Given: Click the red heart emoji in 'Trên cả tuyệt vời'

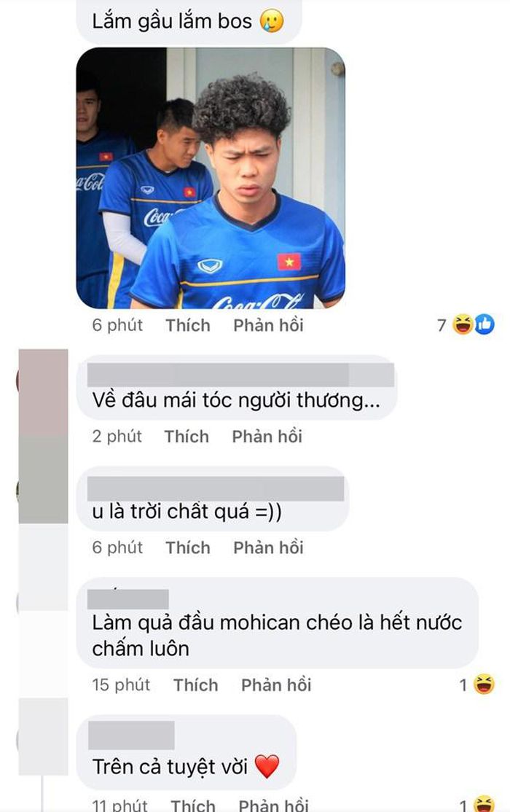Looking at the screenshot, I should [267, 766].
